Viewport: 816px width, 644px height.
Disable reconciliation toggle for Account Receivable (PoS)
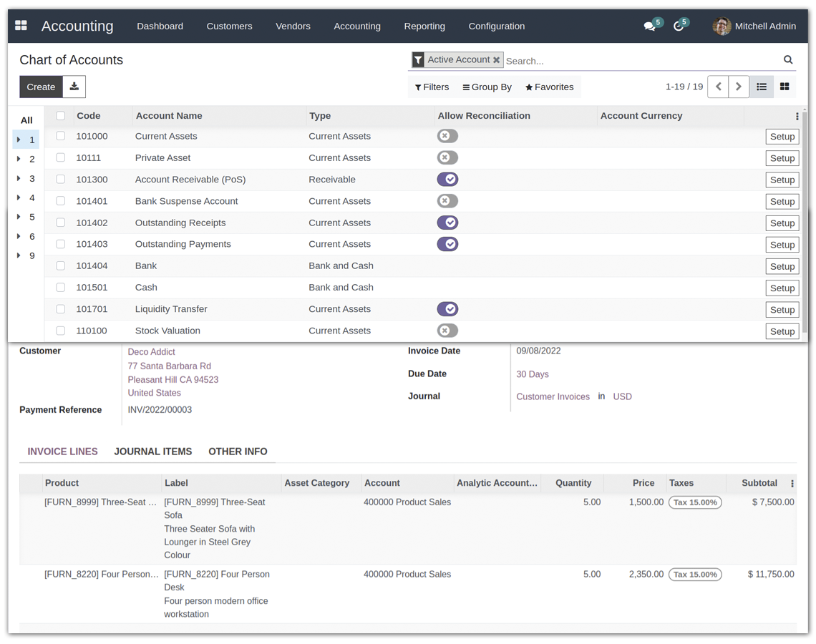447,179
